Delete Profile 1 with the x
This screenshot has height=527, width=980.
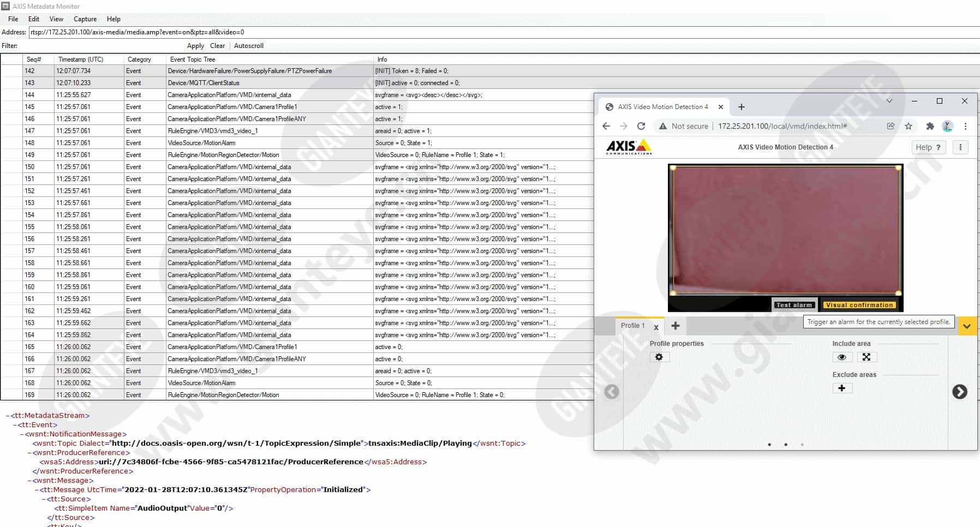(656, 327)
